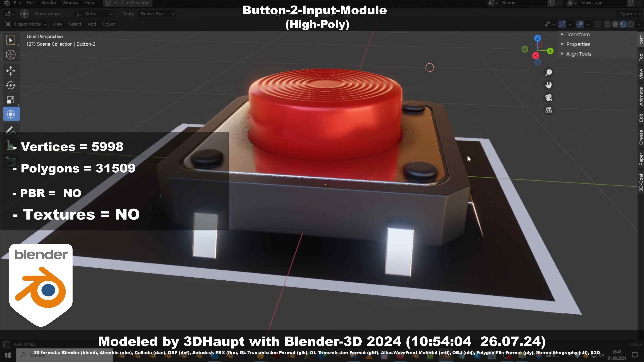Activate the Move tool
This screenshot has height=362, width=644.
click(11, 71)
